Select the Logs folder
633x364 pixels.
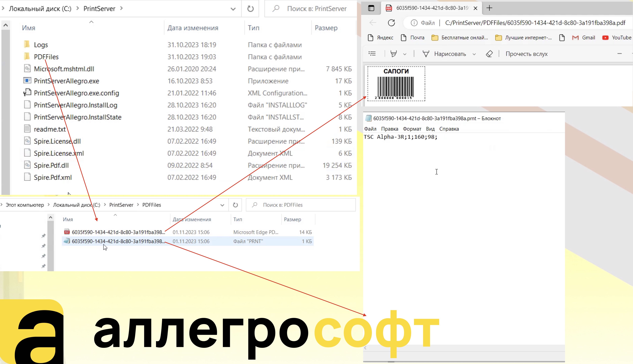[41, 45]
